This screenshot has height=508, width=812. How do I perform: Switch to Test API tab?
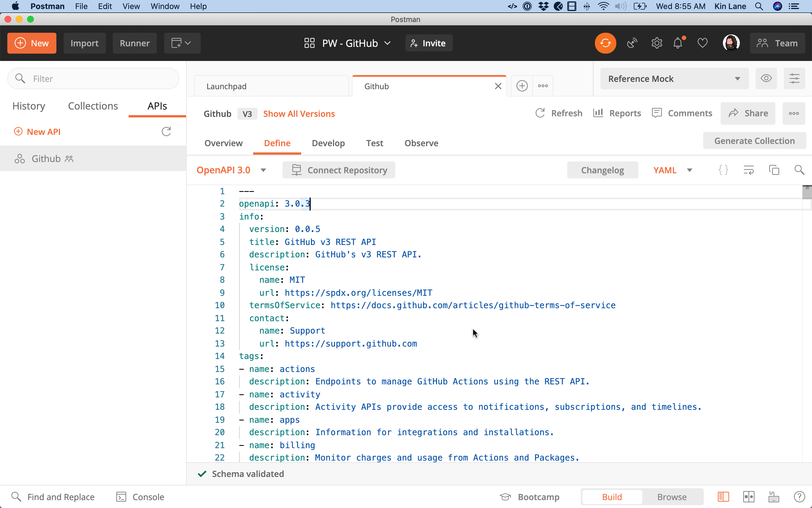[374, 143]
